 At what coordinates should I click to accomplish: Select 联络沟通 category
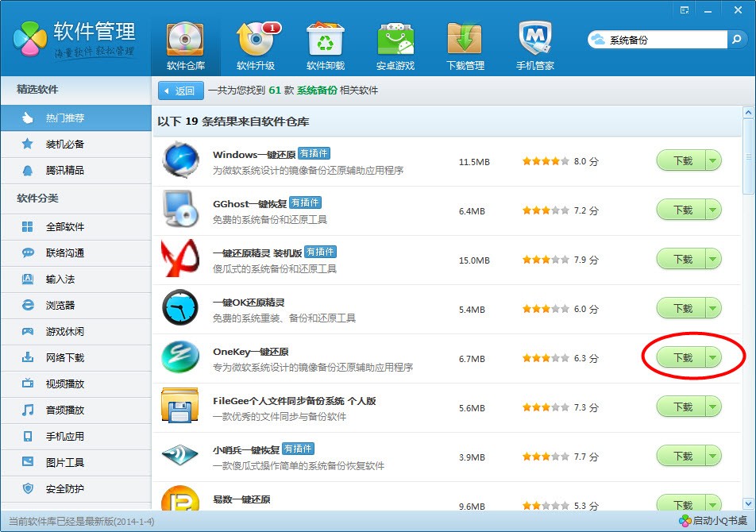click(76, 253)
